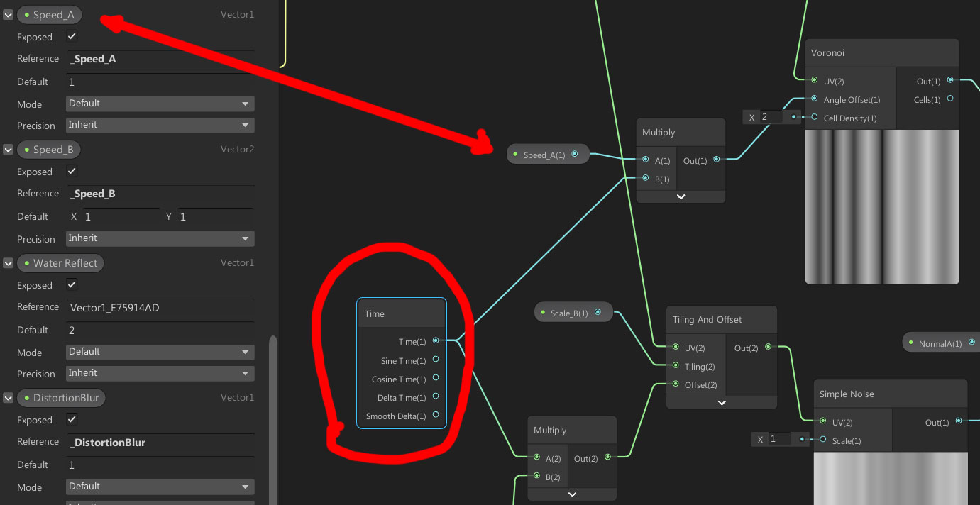Open the Mode dropdown for Speed_A
Image resolution: width=980 pixels, height=505 pixels.
(x=160, y=104)
